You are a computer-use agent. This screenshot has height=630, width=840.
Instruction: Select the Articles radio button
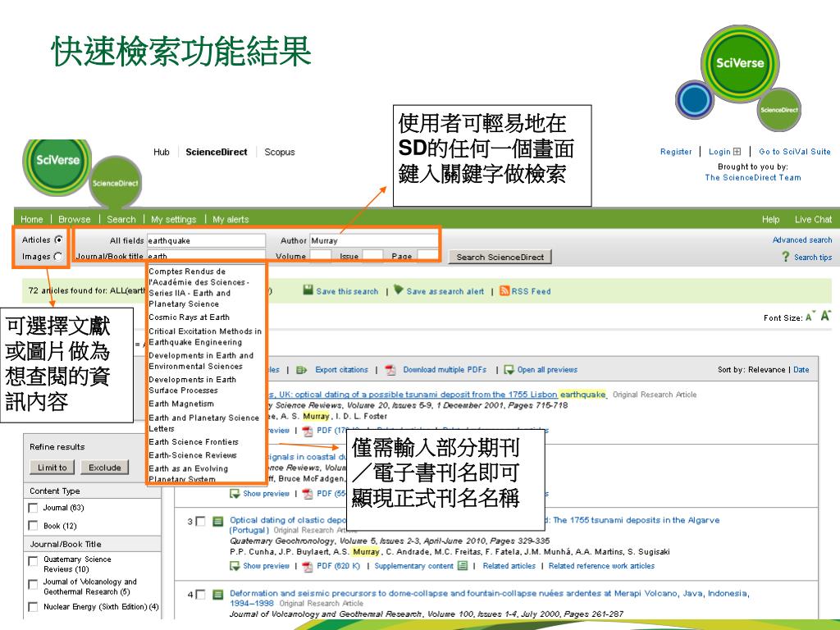pyautogui.click(x=58, y=240)
